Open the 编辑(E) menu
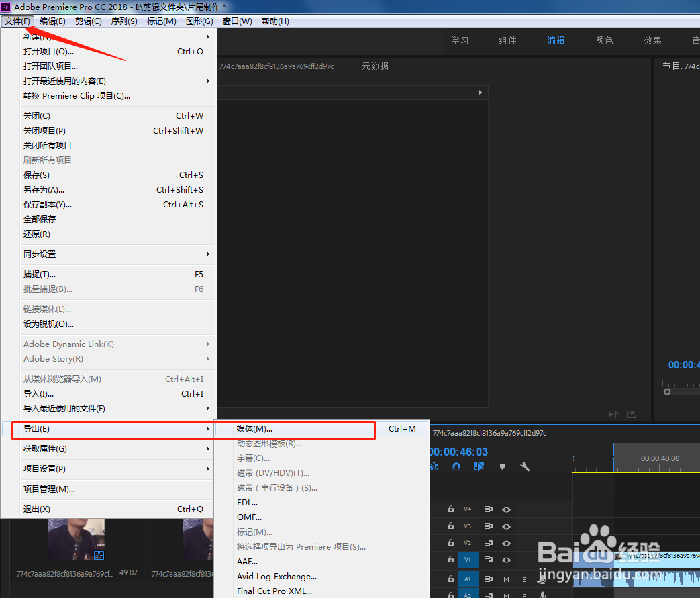Screen dimensions: 700x598 pos(52,21)
